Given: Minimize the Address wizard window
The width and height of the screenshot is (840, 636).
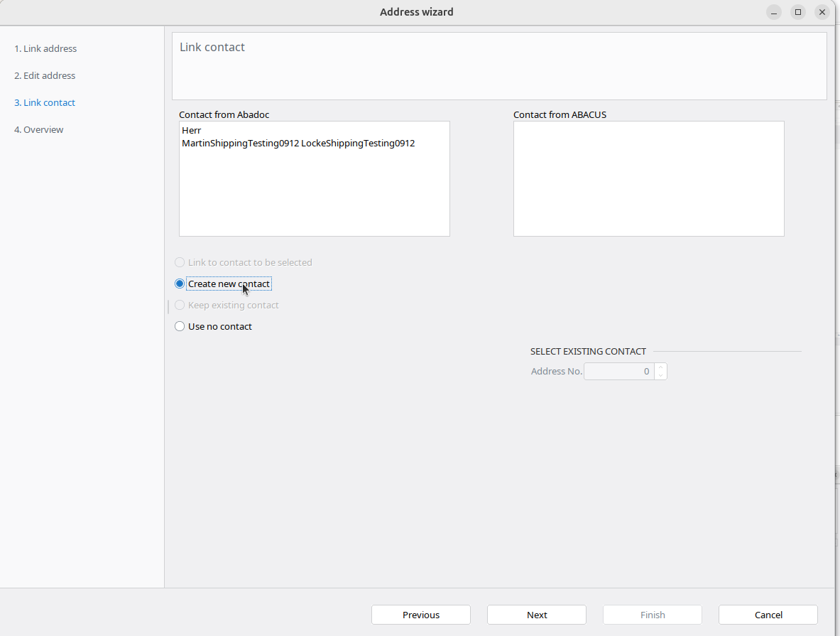Looking at the screenshot, I should click(x=773, y=12).
